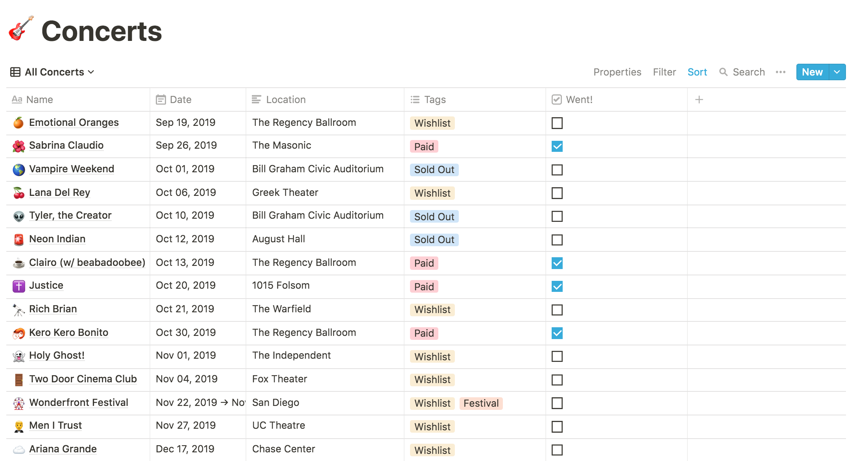Click the ferris wheel icon for Wonderfront Festival

[18, 403]
